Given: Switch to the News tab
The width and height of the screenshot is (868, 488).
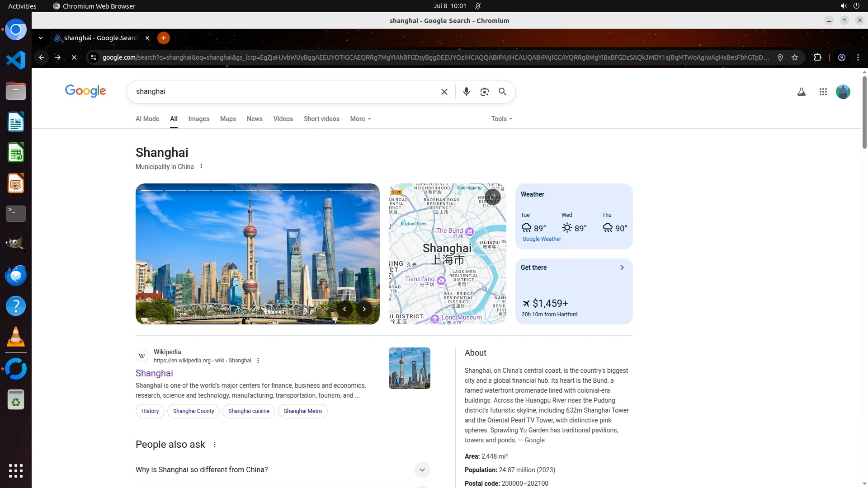Looking at the screenshot, I should click(x=254, y=119).
